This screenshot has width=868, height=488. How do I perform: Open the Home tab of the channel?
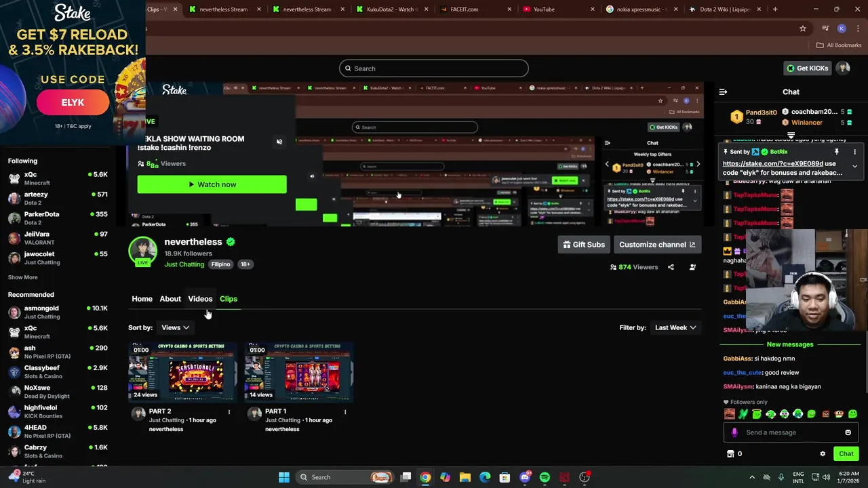142,299
